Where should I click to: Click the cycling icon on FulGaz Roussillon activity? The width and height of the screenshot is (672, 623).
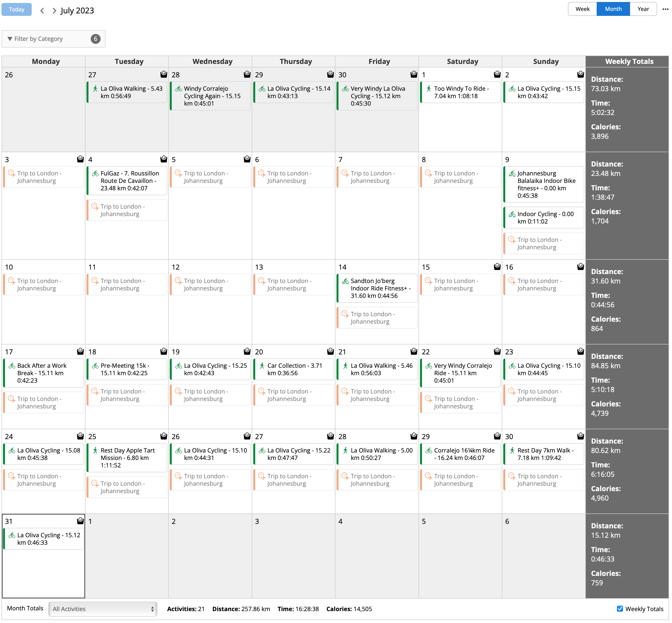coord(95,173)
